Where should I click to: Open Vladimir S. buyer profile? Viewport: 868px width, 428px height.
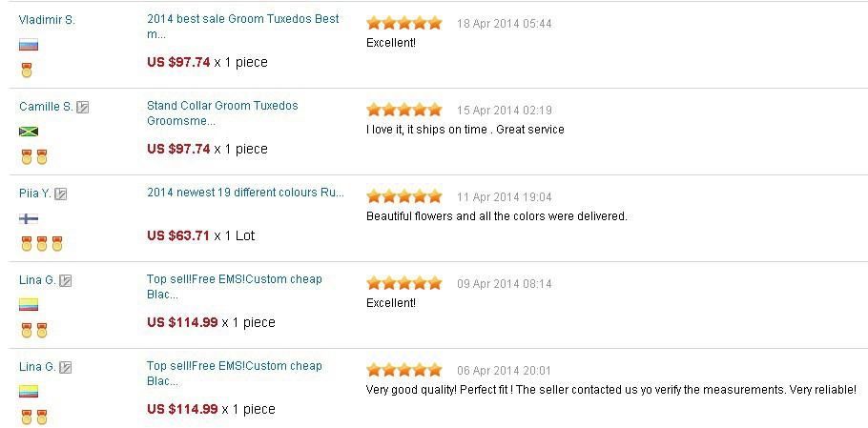47,20
